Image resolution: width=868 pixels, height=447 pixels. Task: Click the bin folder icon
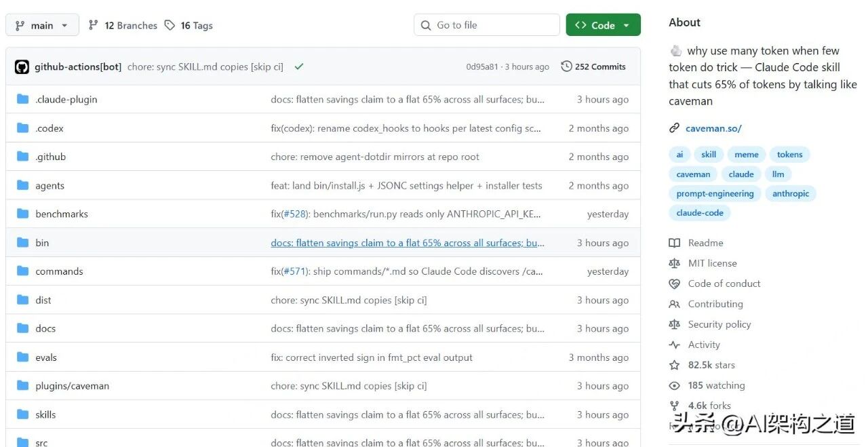23,242
